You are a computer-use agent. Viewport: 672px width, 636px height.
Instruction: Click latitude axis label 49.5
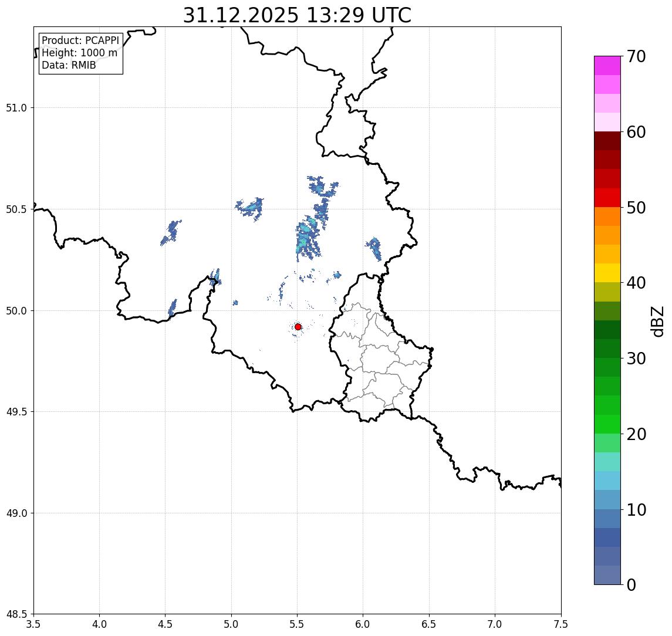tap(16, 412)
